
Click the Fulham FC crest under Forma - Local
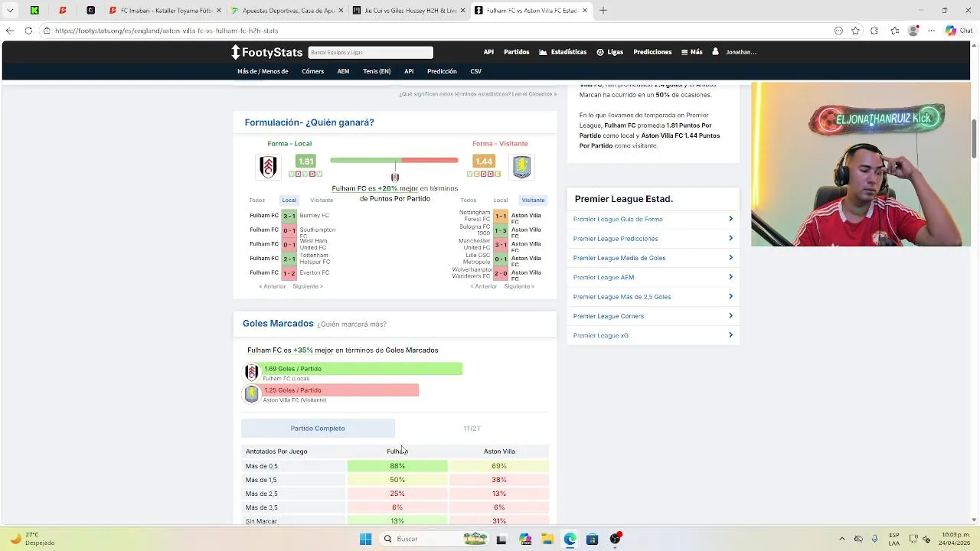[268, 167]
